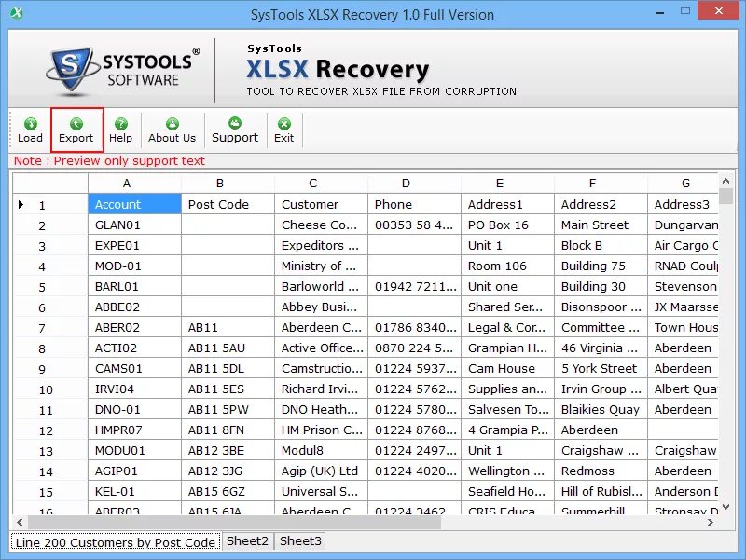The image size is (746, 560).
Task: Select column header D
Action: click(x=414, y=184)
